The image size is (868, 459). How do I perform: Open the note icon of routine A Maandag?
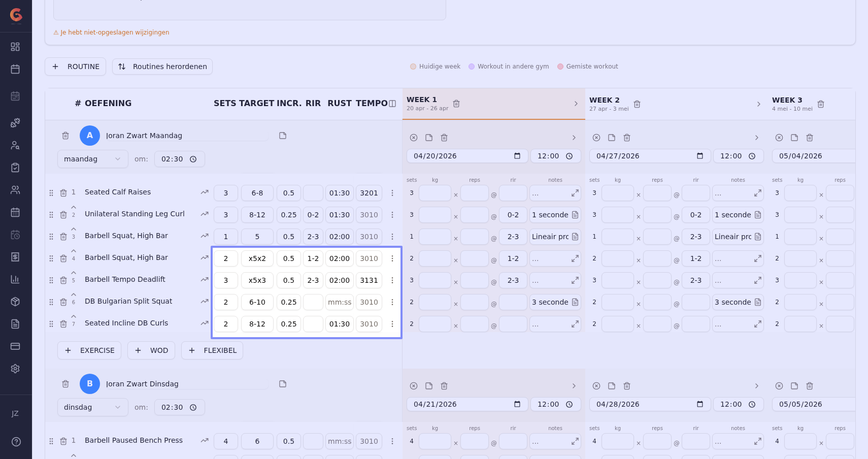coord(283,136)
